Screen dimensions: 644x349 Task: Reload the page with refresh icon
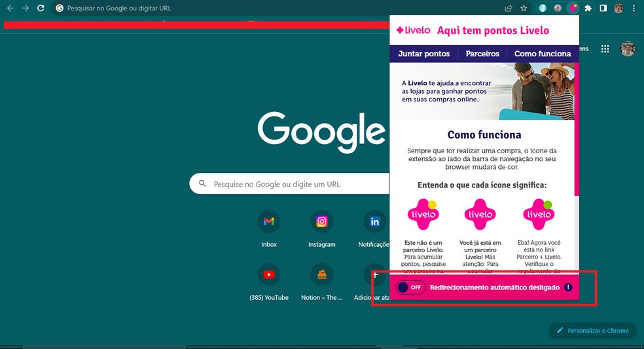click(41, 8)
